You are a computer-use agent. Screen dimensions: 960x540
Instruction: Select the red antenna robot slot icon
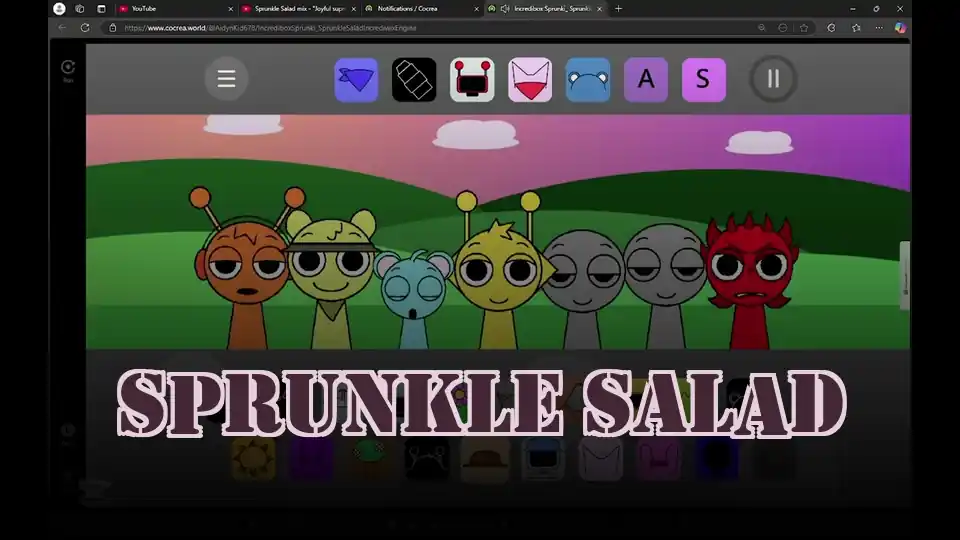(x=472, y=80)
